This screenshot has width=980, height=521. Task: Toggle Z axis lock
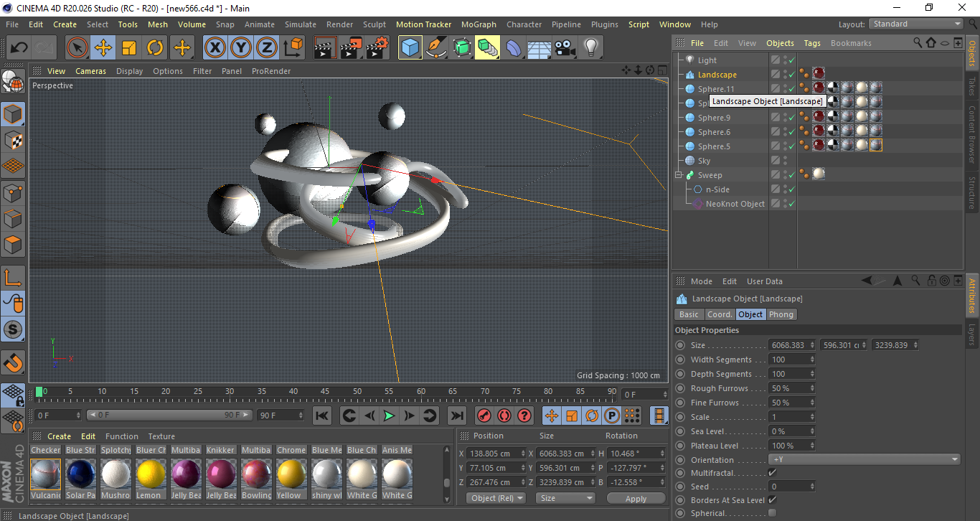[266, 48]
